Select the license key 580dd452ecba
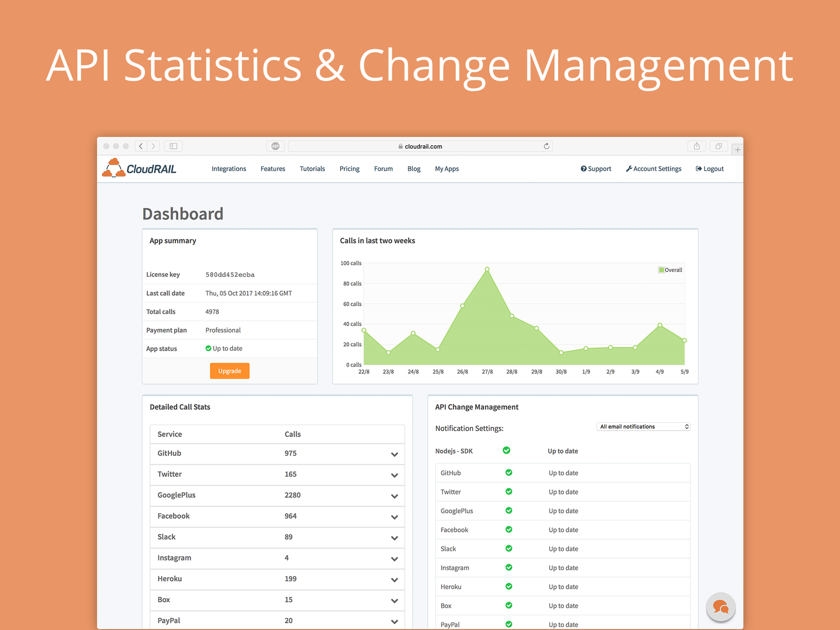The height and width of the screenshot is (630, 840). (230, 275)
